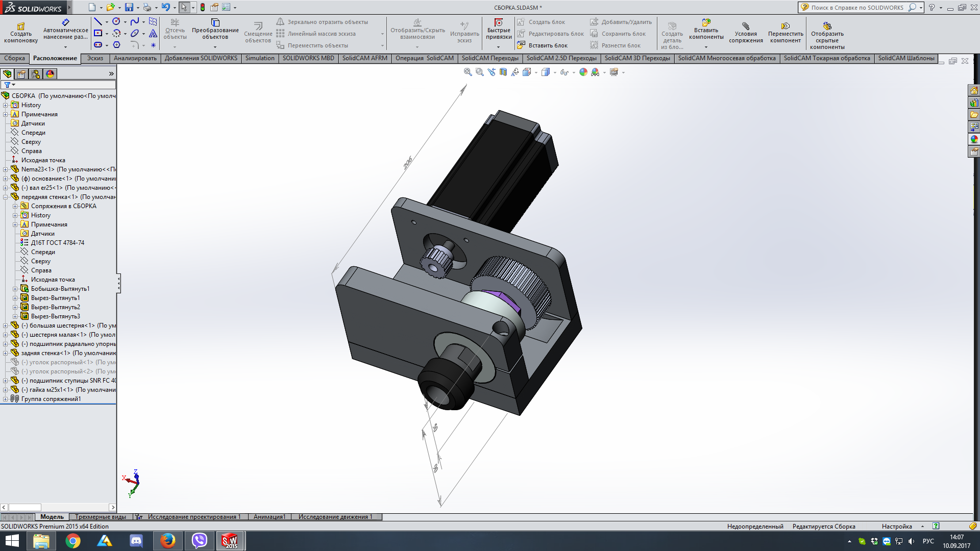Click the SOLIDWORKS help search field
This screenshot has width=980, height=551.
pyautogui.click(x=857, y=8)
